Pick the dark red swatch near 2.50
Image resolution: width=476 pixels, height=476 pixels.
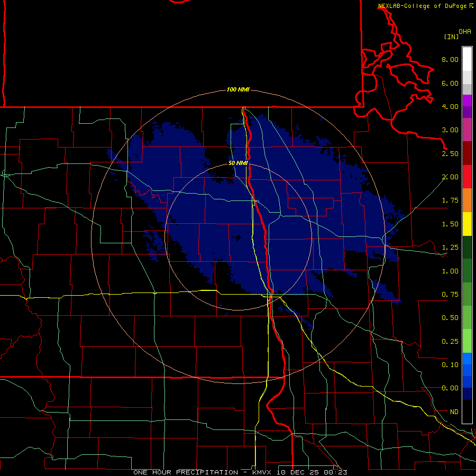[467, 153]
